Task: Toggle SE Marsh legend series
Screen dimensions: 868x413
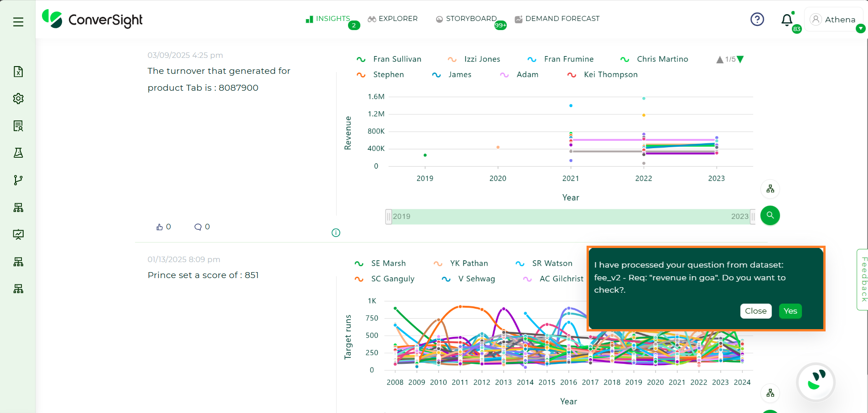Action: pos(380,263)
